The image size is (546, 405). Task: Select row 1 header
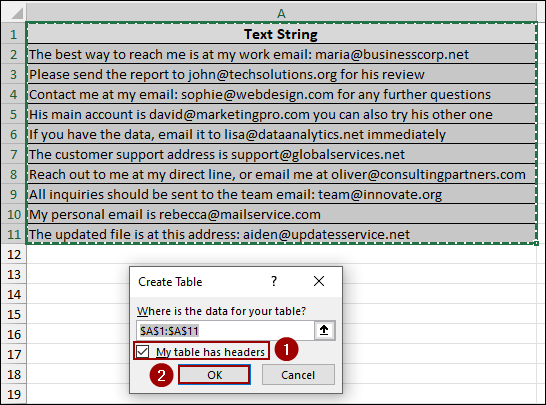pos(14,34)
